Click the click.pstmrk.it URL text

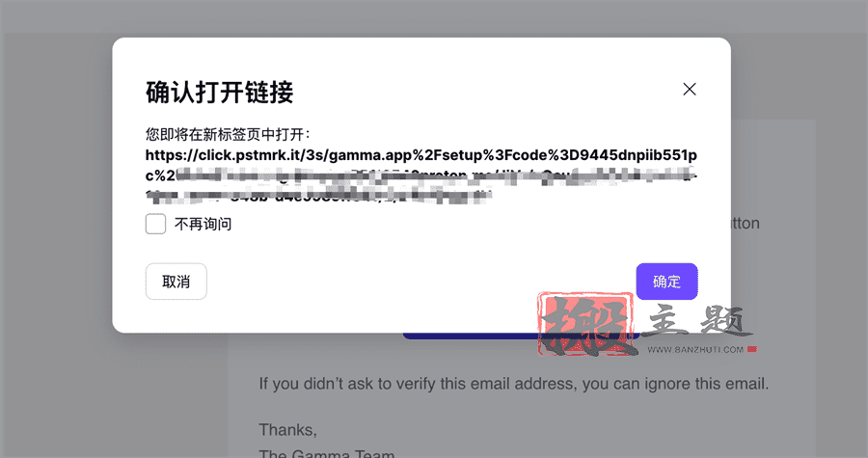point(421,175)
